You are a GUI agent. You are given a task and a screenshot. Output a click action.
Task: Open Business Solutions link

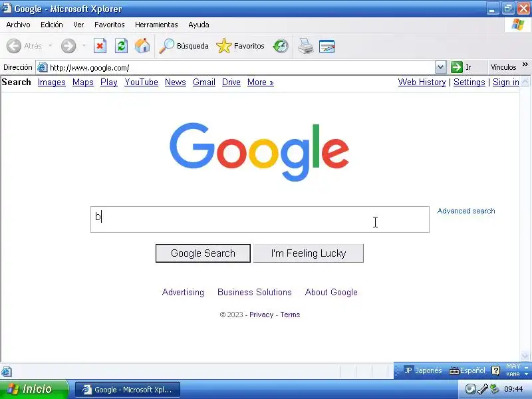[255, 292]
